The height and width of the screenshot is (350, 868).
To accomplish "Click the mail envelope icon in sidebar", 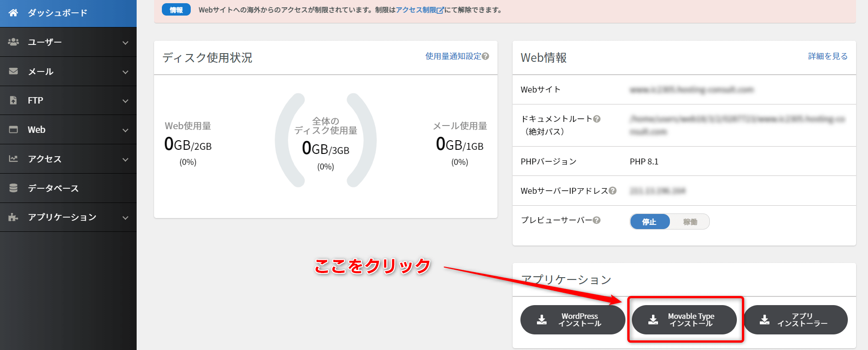I will tap(13, 71).
